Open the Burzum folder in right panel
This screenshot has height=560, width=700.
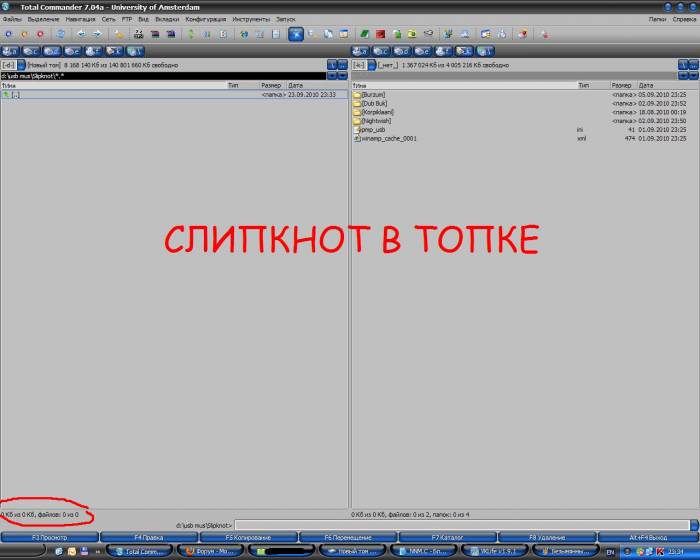[x=373, y=95]
